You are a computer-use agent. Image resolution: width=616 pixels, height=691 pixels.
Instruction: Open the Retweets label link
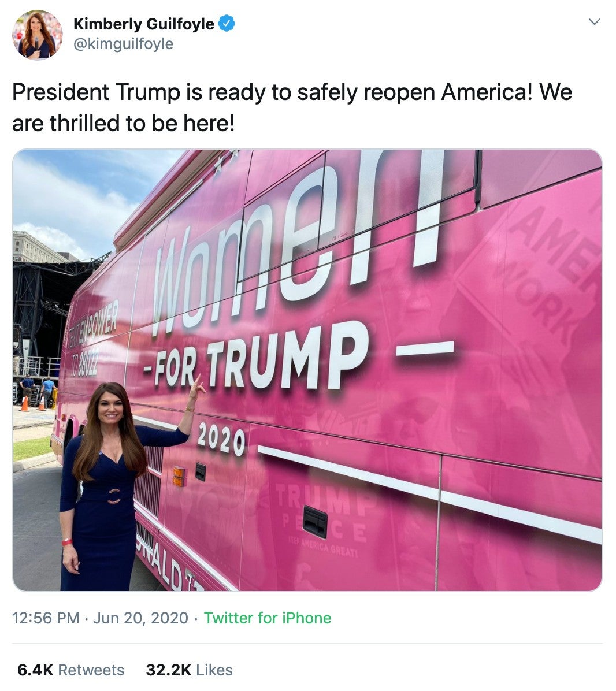point(91,670)
